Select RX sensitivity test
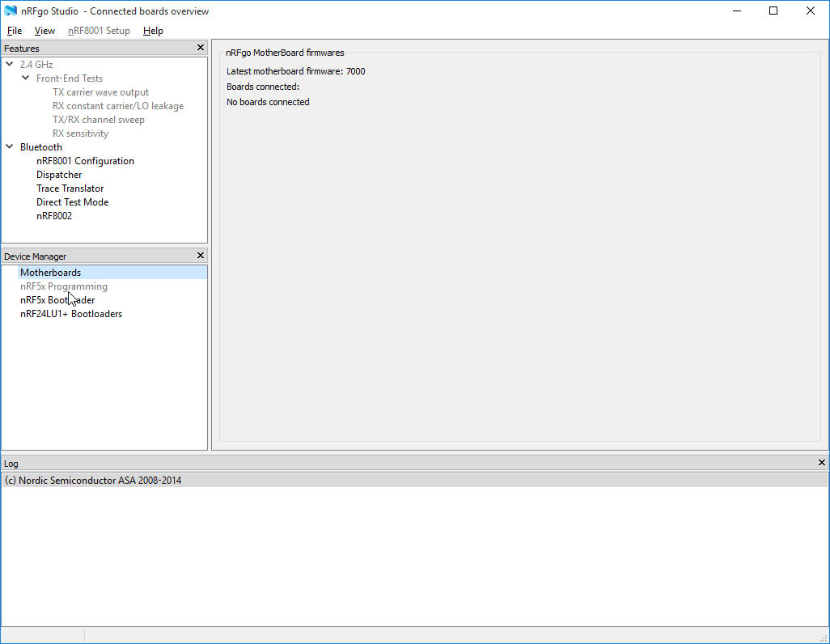This screenshot has height=644, width=830. tap(80, 133)
